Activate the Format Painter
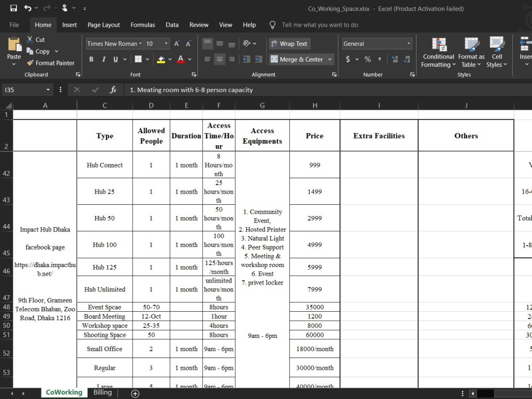532x399 pixels. (x=51, y=63)
